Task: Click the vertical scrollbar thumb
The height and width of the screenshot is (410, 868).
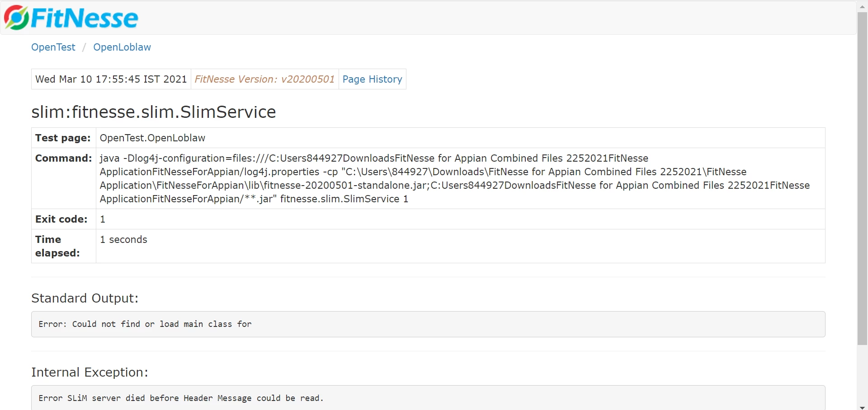Action: click(x=862, y=178)
